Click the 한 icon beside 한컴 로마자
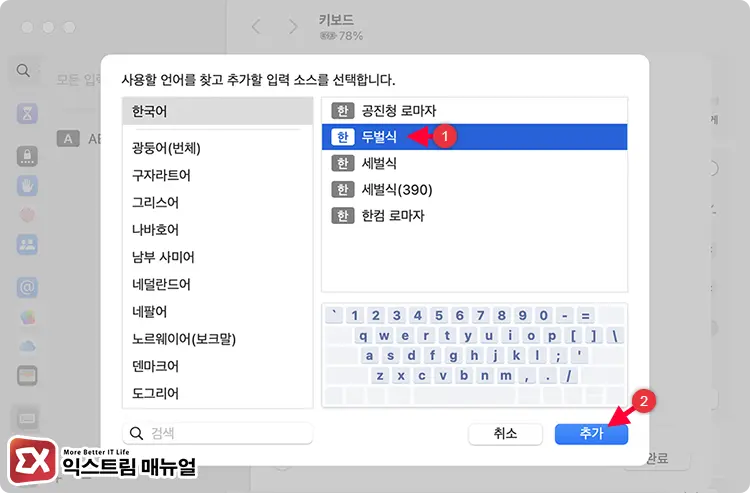Image resolution: width=750 pixels, height=493 pixels. [342, 216]
